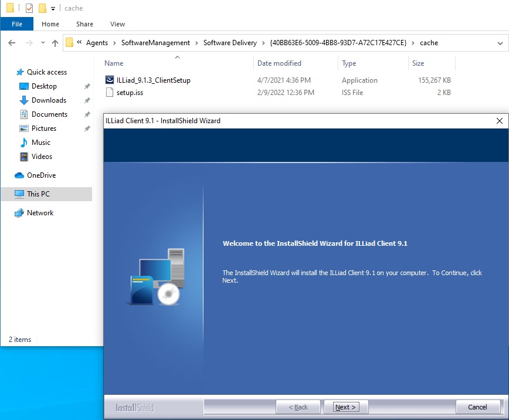Click the Desktop folder icon in sidebar
The height and width of the screenshot is (420, 509).
(x=24, y=86)
